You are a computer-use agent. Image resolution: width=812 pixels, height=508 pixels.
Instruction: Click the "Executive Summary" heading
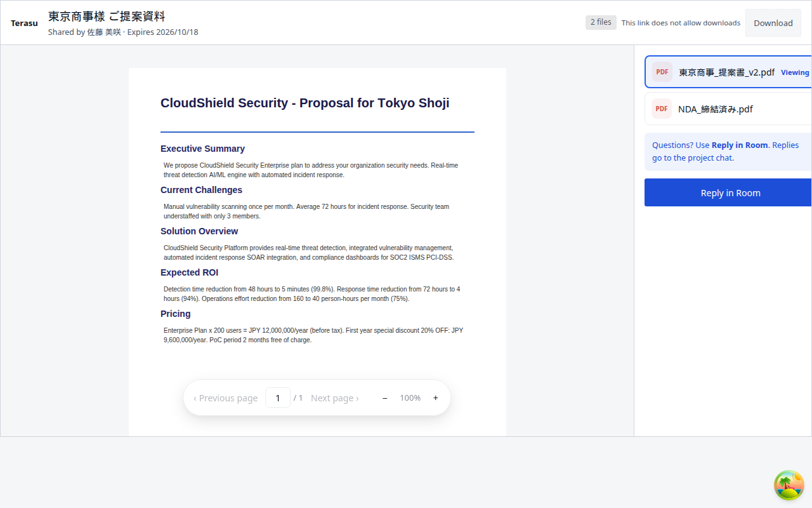click(x=202, y=149)
